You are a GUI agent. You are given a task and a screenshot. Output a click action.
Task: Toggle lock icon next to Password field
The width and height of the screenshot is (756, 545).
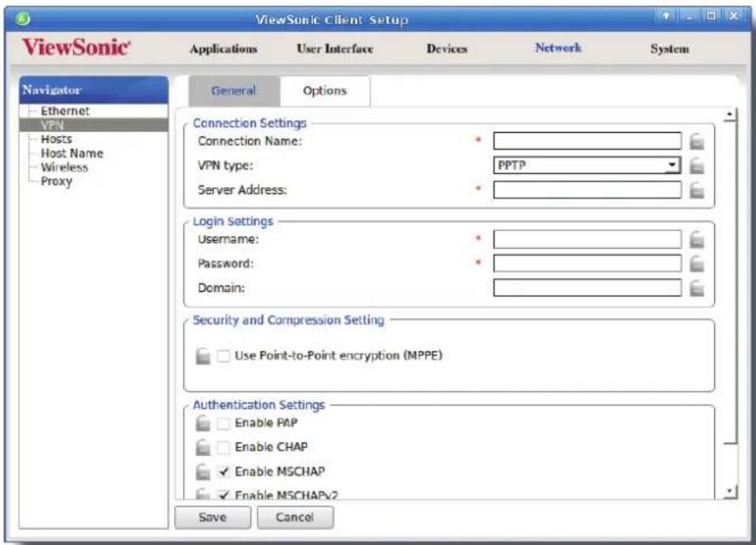tap(696, 264)
